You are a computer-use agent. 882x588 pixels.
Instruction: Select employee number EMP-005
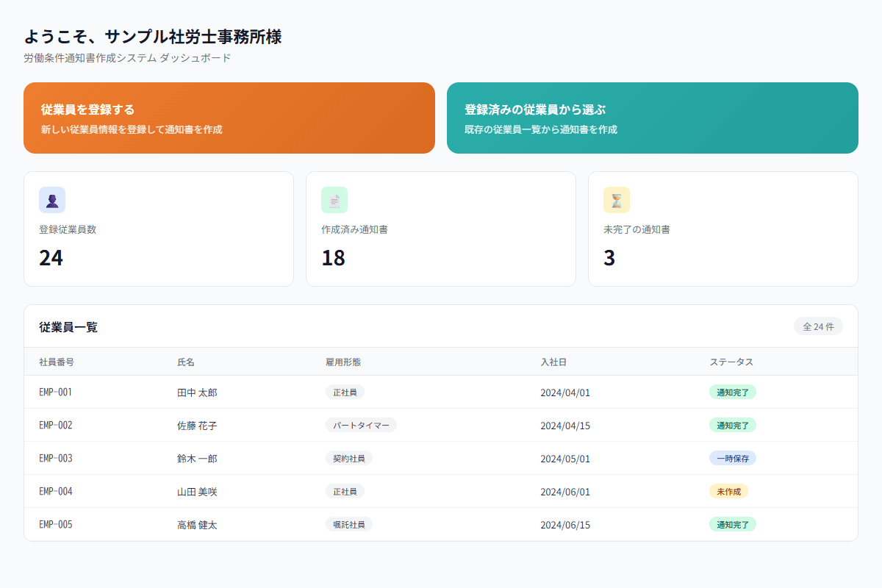[56, 525]
